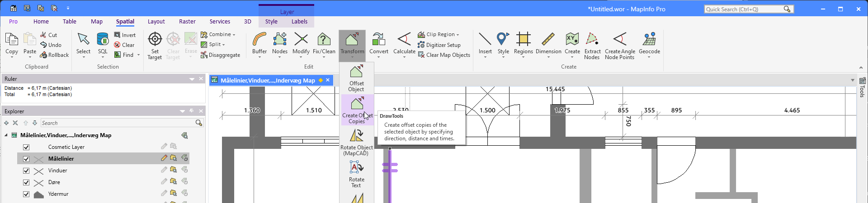Click Invert selection
The width and height of the screenshot is (868, 203).
(125, 35)
